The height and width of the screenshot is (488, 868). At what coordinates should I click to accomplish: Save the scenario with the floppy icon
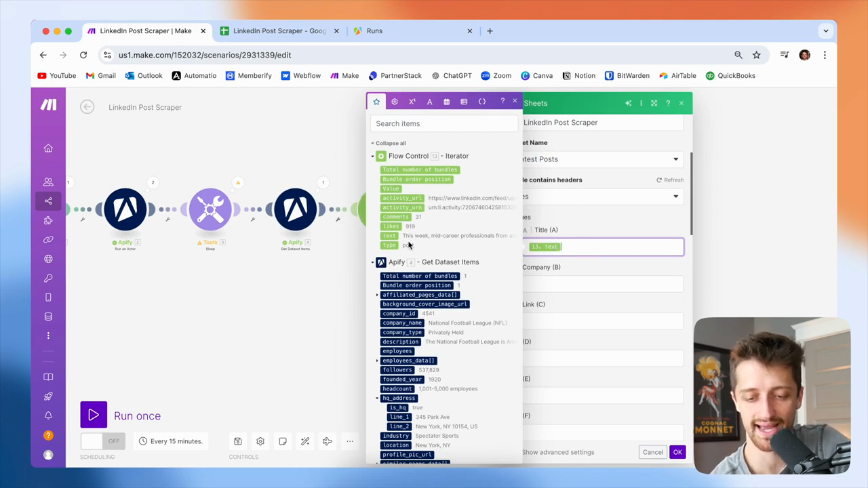tap(238, 441)
